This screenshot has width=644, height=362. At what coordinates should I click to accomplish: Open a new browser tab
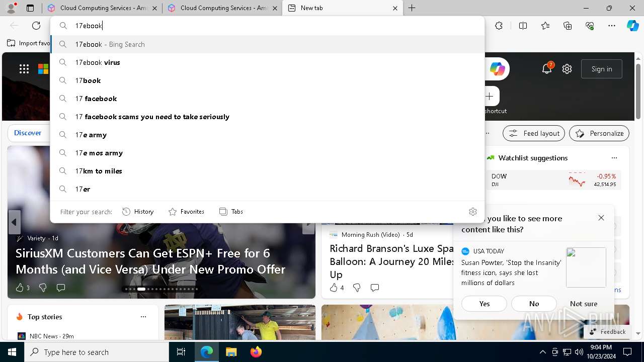click(412, 8)
